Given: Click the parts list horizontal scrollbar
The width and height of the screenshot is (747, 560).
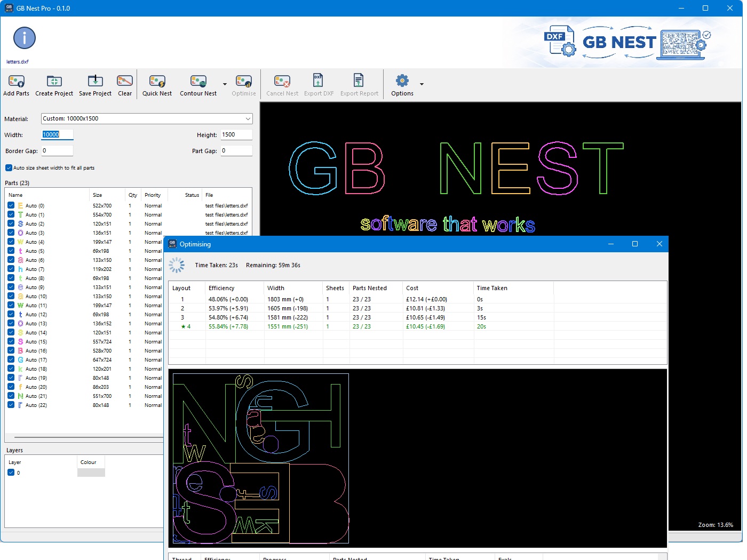Looking at the screenshot, I should click(x=89, y=437).
